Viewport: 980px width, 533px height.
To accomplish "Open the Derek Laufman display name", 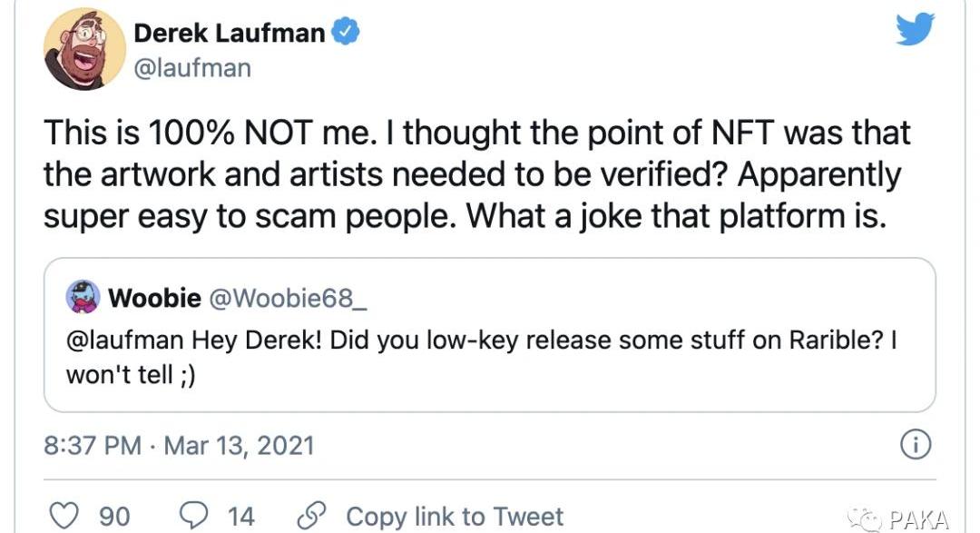I will (230, 34).
